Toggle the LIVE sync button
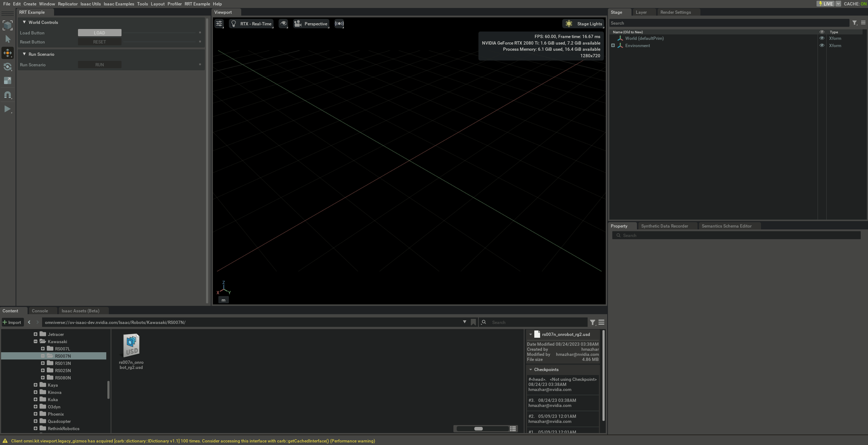 (826, 4)
